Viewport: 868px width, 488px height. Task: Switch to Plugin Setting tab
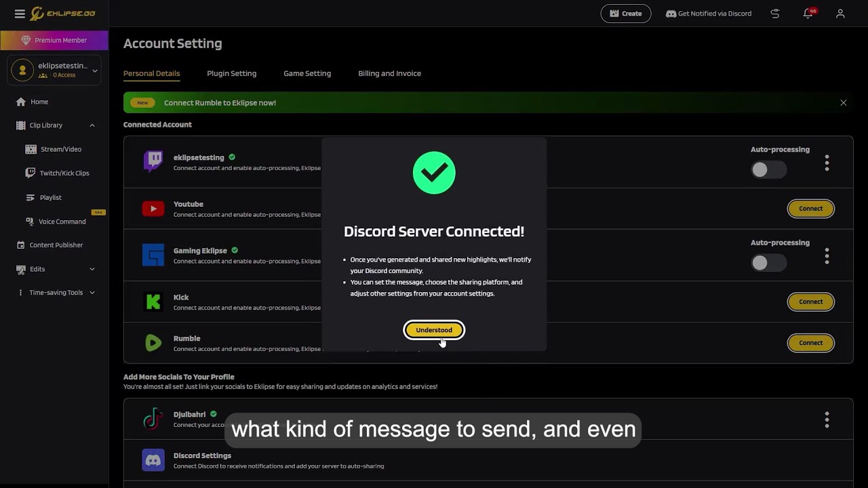(x=231, y=73)
